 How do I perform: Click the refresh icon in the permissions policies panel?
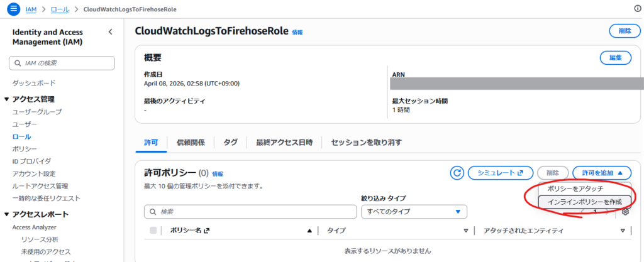458,173
